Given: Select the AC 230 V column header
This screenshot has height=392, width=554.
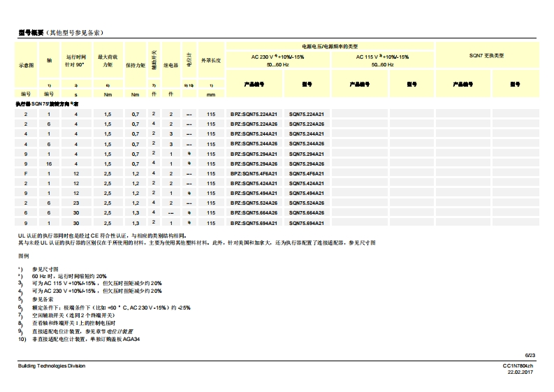Looking at the screenshot, I should [277, 57].
